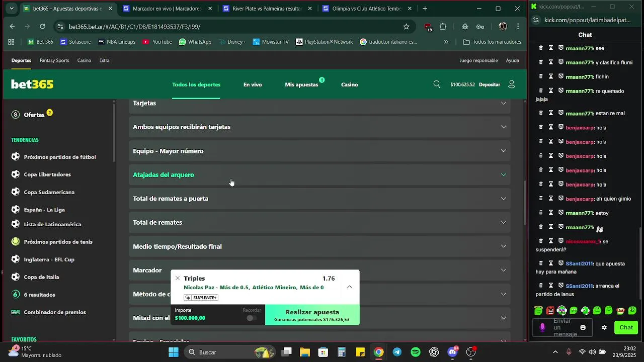This screenshot has width=644, height=362.
Task: Open the Chrome tab search dropdown
Action: pyautogui.click(x=12, y=9)
